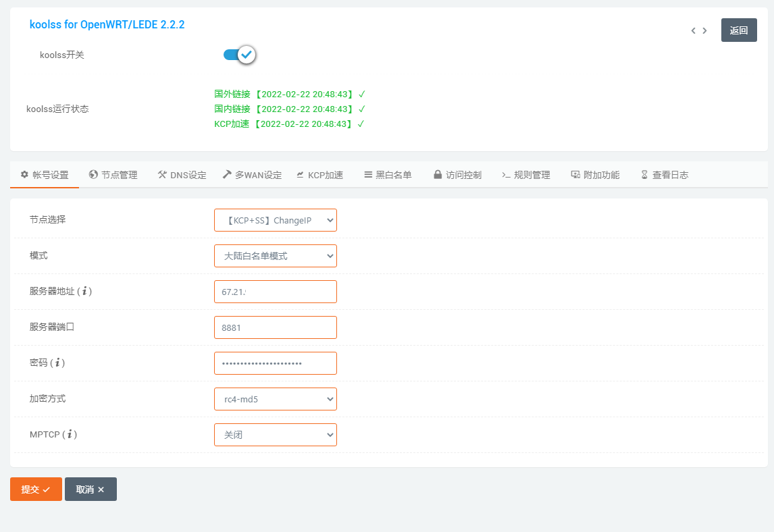774x532 pixels.
Task: Click the 服务器端口 input field
Action: click(276, 327)
